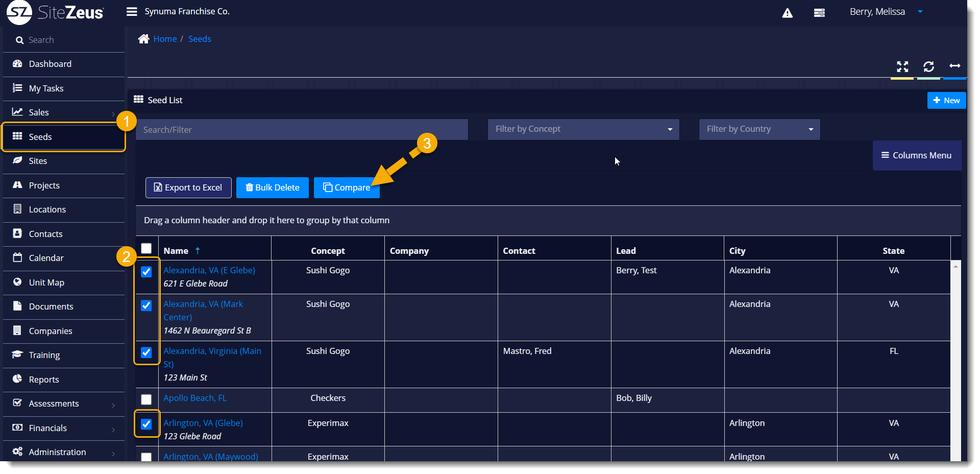This screenshot has width=980, height=474.
Task: Click the Reports pie chart icon
Action: 17,379
